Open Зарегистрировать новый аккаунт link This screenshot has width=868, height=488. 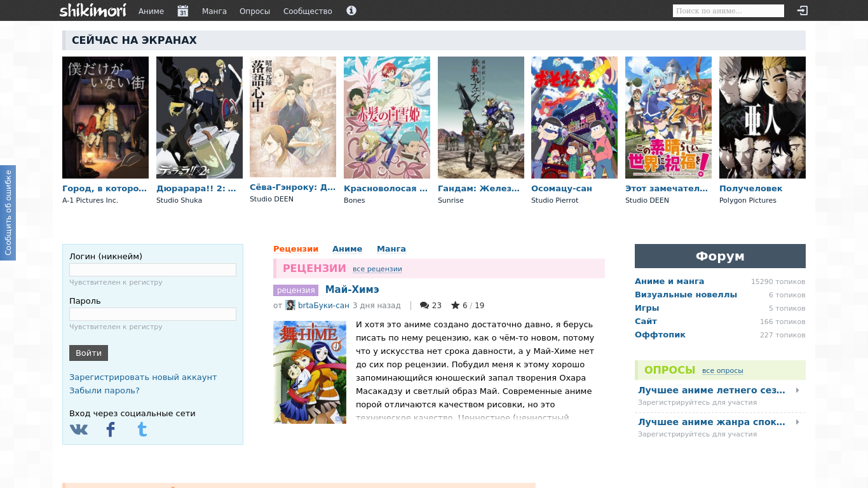click(143, 377)
